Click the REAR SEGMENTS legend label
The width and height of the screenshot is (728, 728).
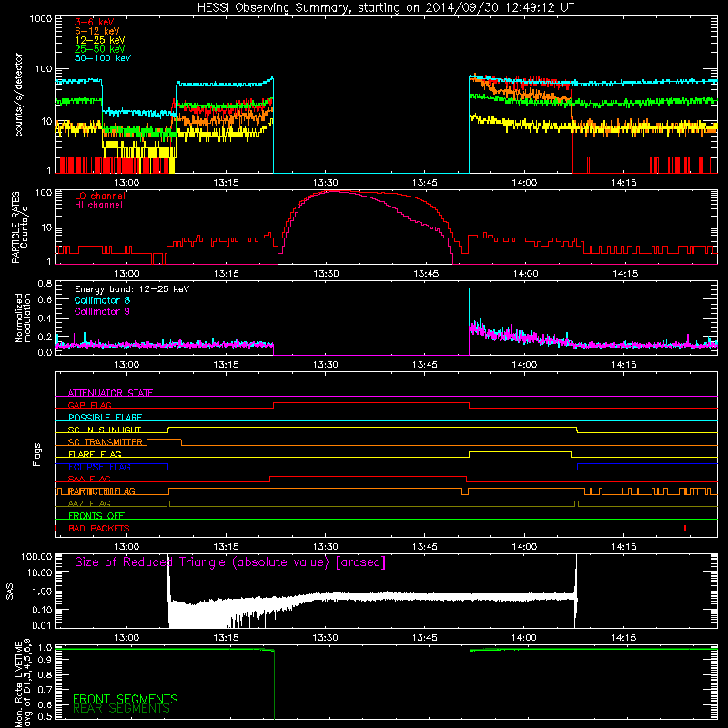121,708
